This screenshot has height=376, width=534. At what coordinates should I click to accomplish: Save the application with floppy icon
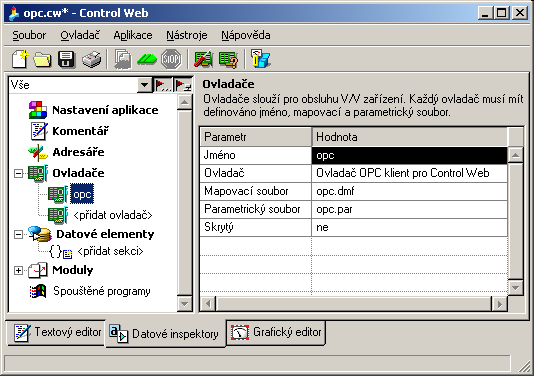click(x=66, y=59)
